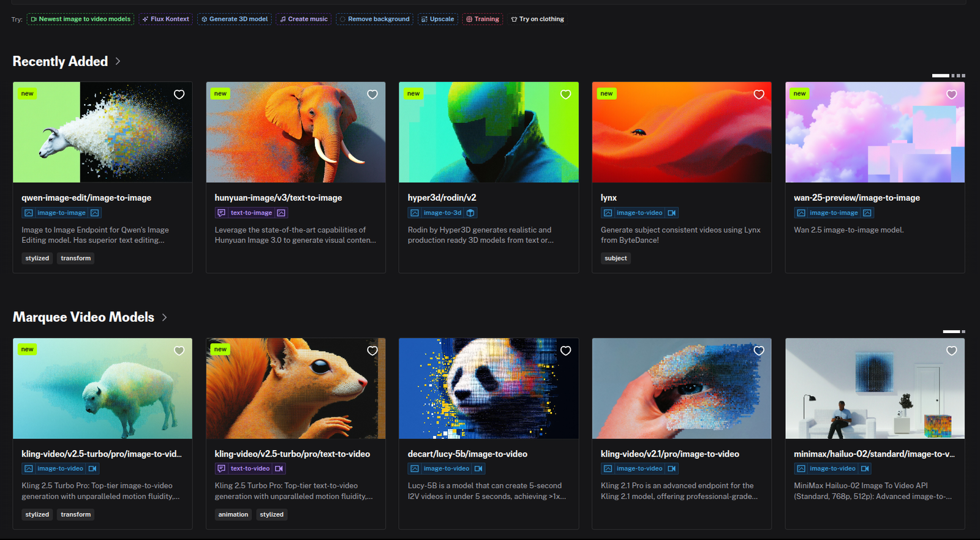Click heart icon on wan-25-preview card
Image resolution: width=980 pixels, height=540 pixels.
click(x=951, y=94)
